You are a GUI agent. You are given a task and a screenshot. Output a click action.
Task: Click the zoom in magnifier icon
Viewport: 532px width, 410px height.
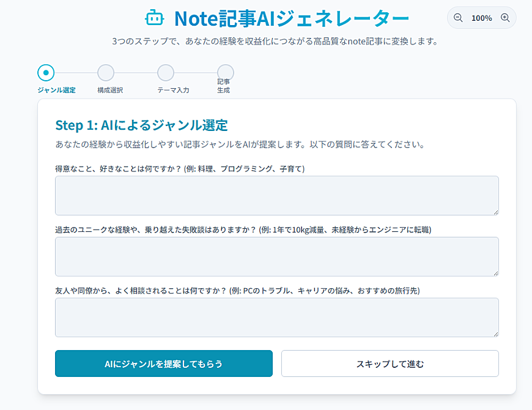(505, 18)
